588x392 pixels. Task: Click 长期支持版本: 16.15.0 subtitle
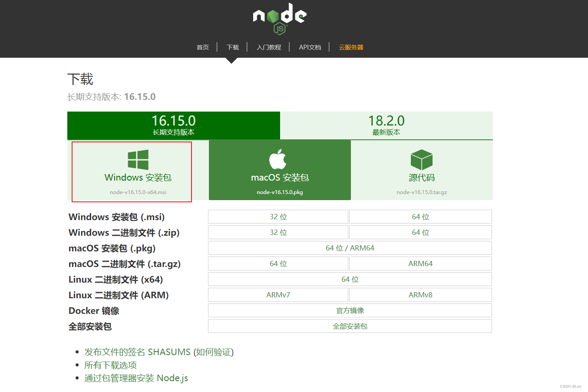coord(111,97)
